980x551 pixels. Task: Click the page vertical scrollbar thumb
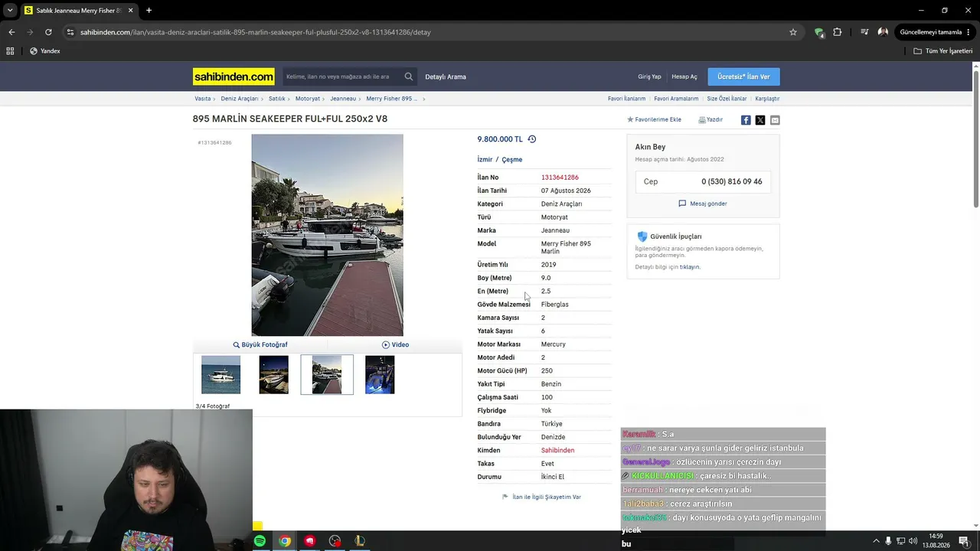point(976,138)
